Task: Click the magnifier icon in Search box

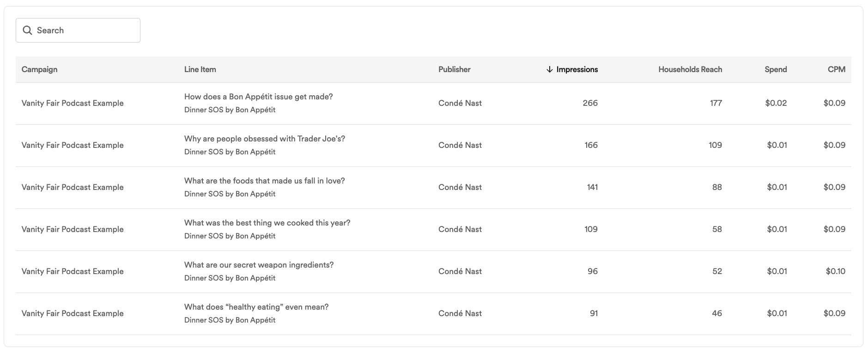Action: pyautogui.click(x=28, y=30)
